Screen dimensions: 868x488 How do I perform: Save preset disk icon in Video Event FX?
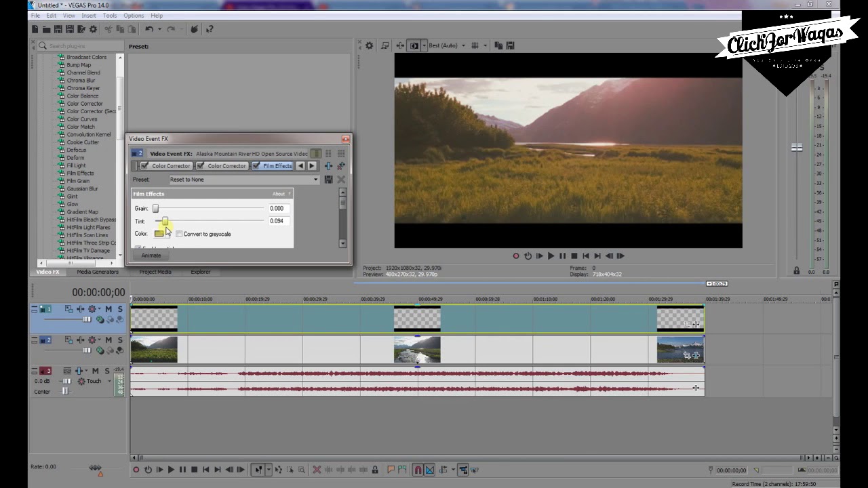329,180
